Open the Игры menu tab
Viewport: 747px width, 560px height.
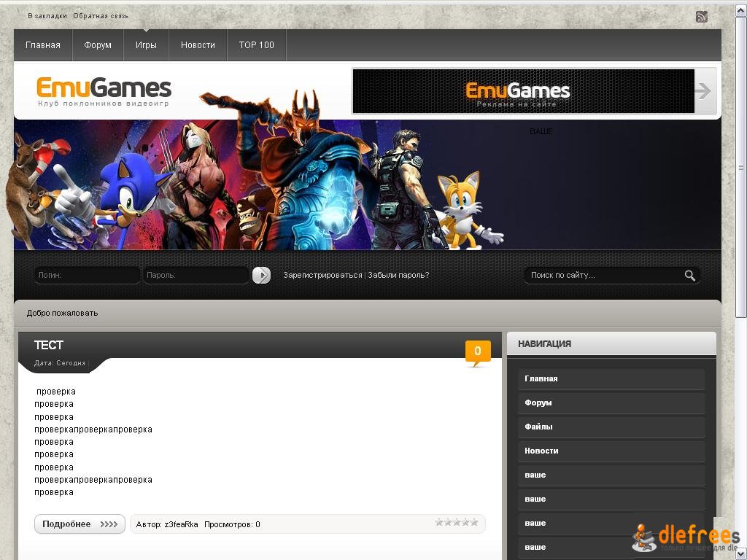coord(146,45)
